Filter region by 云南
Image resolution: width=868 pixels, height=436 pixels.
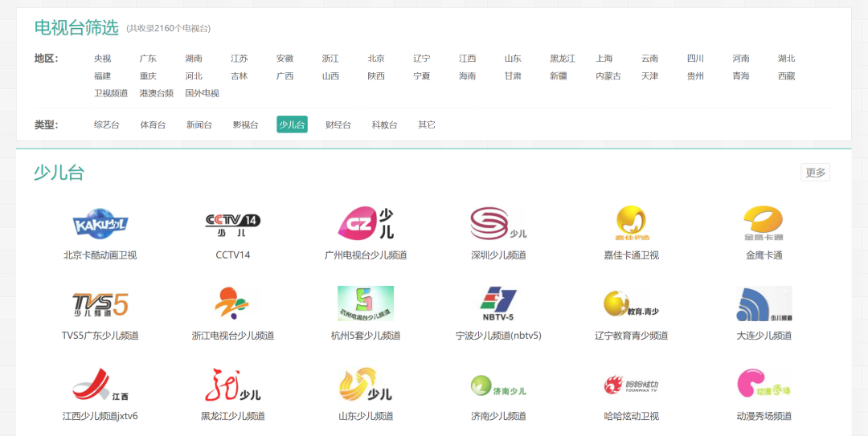coord(650,59)
